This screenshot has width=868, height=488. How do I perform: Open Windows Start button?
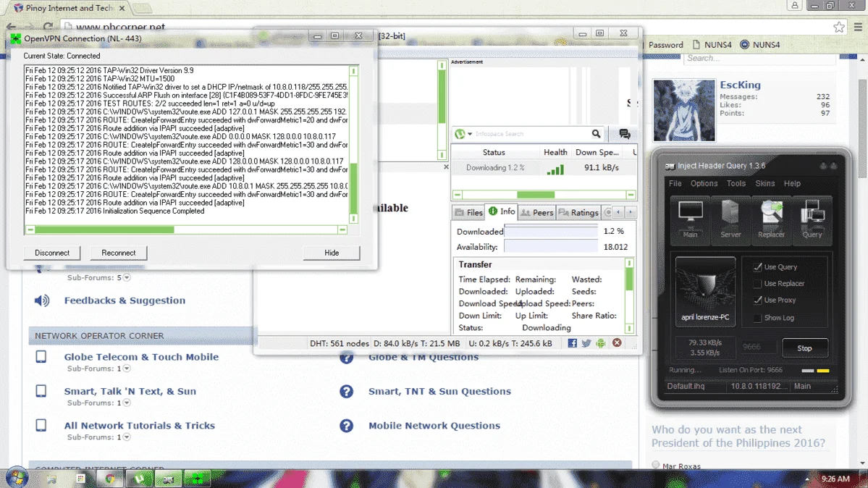click(x=17, y=477)
